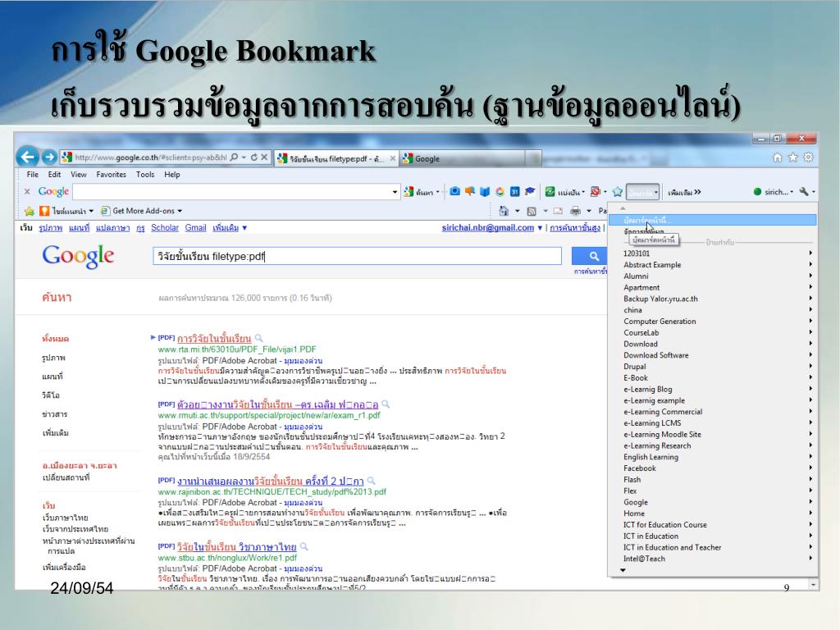Expand the Get More Add-ons dropdown
The width and height of the screenshot is (840, 630).
[x=180, y=211]
